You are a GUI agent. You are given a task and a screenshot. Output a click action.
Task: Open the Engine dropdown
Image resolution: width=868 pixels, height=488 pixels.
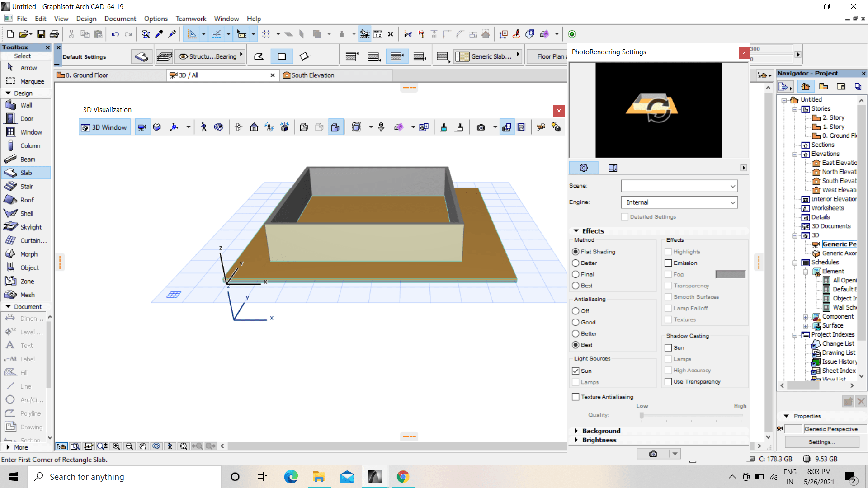(679, 202)
